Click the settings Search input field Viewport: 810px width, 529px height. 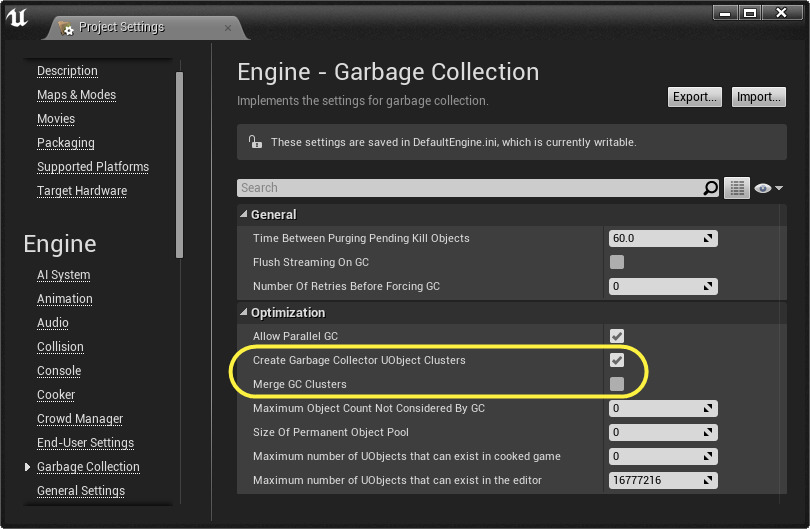(470, 188)
